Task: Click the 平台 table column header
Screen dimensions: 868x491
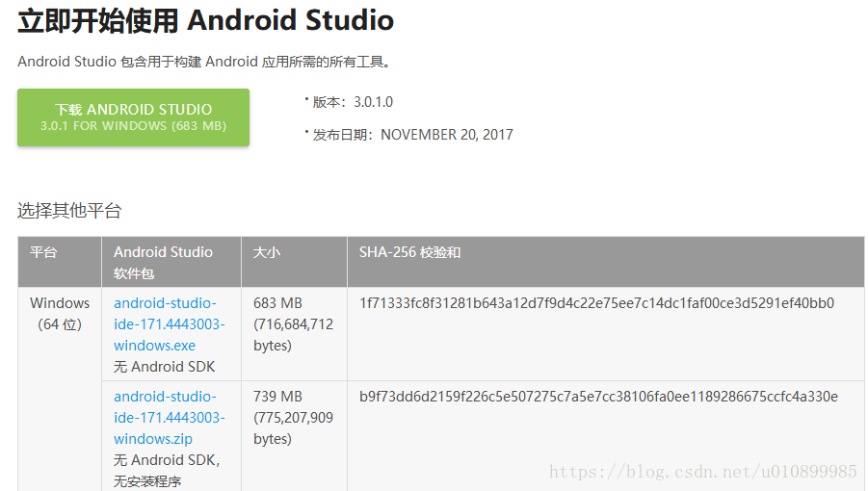Action: pos(43,252)
